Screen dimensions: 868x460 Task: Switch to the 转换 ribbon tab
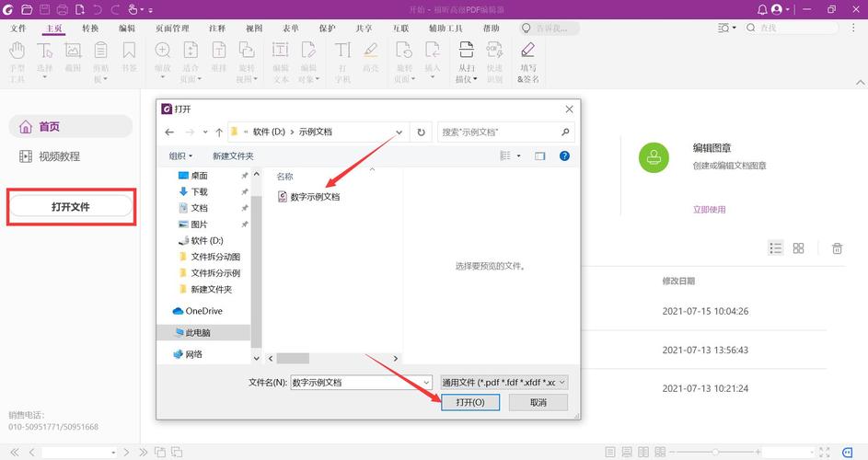(x=90, y=28)
